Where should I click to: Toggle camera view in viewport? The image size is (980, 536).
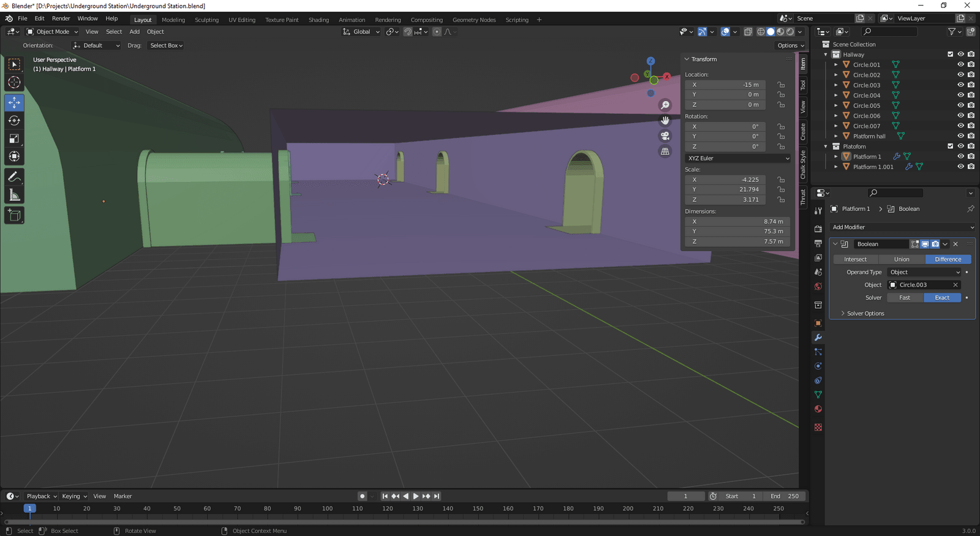click(x=665, y=136)
